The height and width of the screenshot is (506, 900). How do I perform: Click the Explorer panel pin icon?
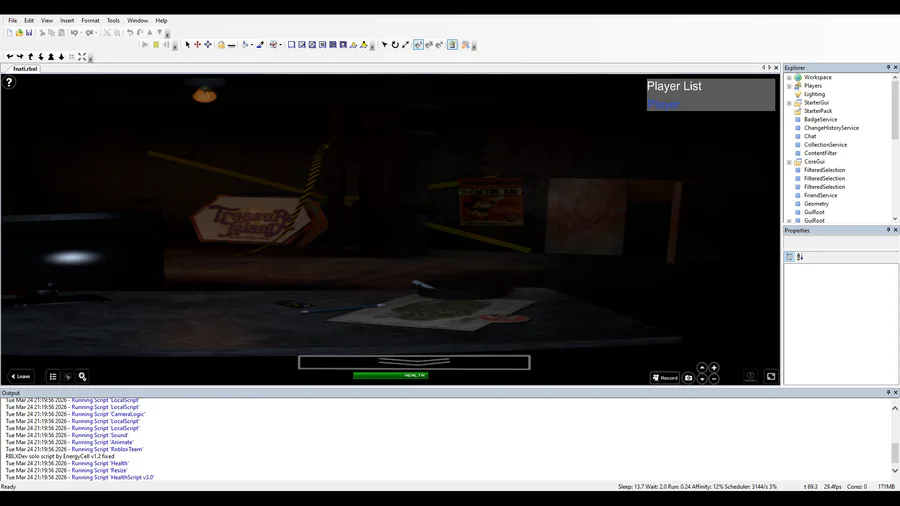[888, 68]
